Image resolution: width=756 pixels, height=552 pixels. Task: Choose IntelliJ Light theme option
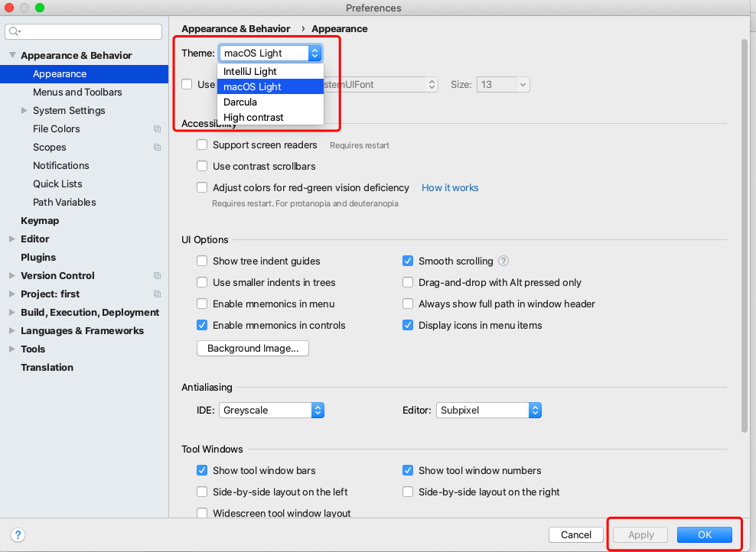(270, 71)
